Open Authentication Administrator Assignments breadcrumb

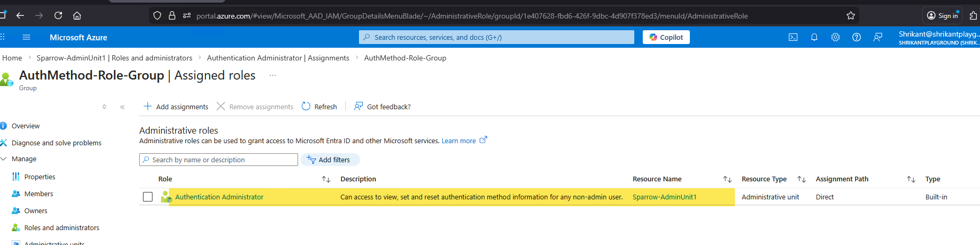coord(278,58)
